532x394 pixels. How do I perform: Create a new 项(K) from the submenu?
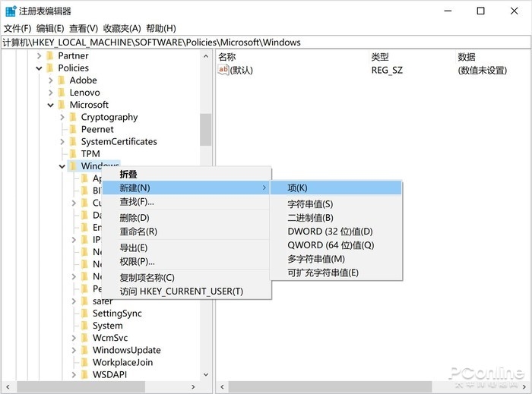pos(336,188)
